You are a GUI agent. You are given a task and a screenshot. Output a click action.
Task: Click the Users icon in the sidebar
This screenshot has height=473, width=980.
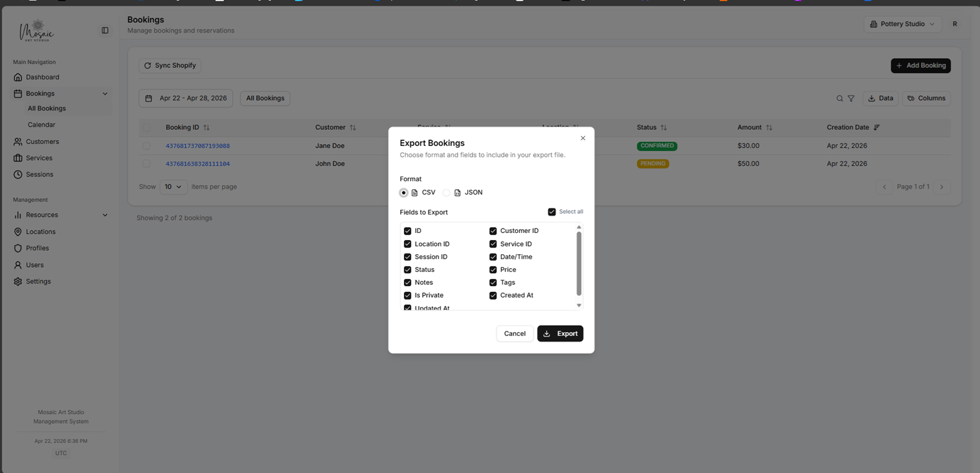(x=18, y=265)
